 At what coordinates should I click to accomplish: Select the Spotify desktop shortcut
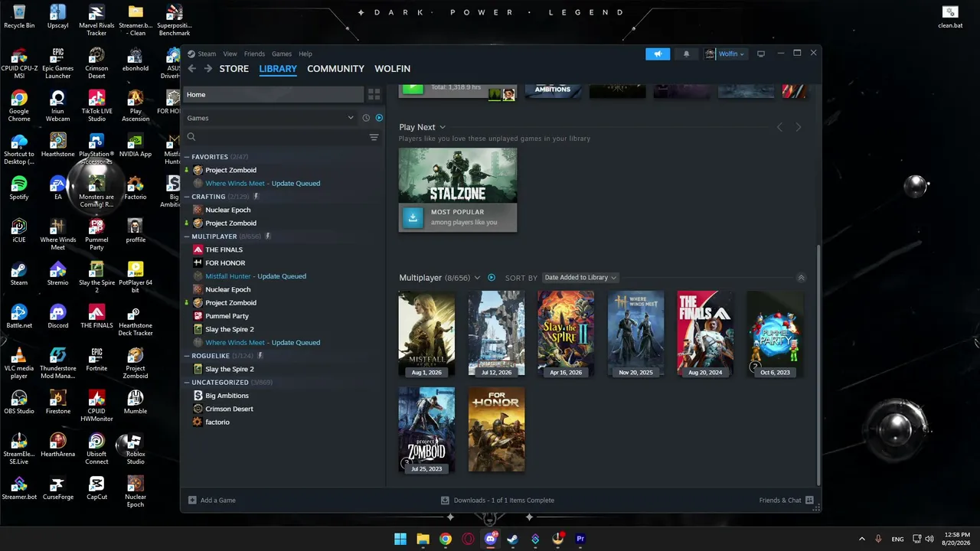[x=19, y=188]
